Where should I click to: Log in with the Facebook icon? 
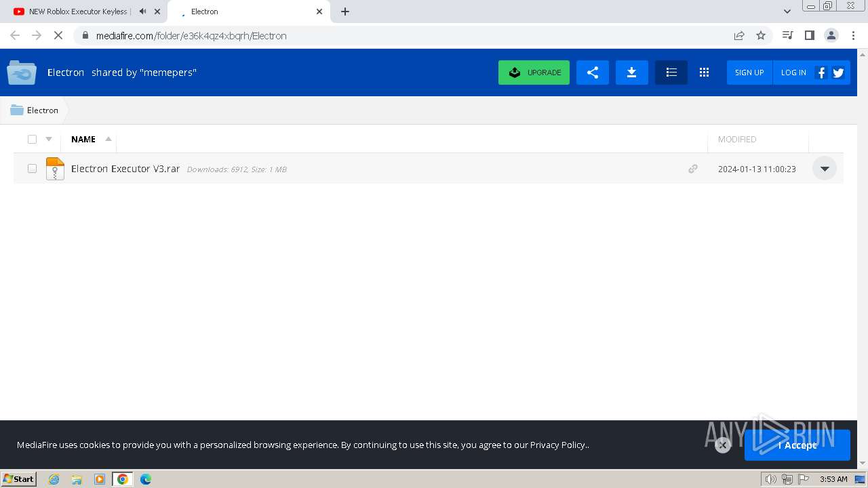tap(821, 73)
